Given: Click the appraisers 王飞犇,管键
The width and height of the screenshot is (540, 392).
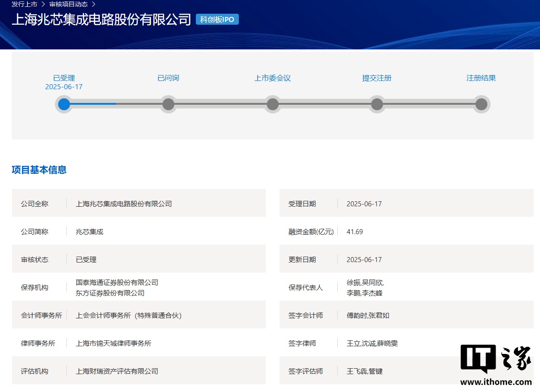Looking at the screenshot, I should [x=364, y=371].
